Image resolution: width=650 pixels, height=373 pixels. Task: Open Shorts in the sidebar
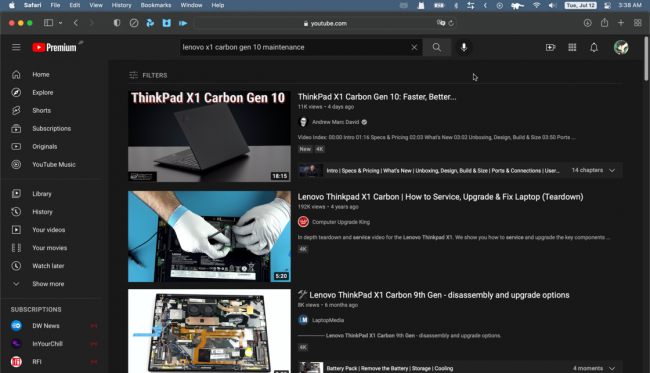click(41, 111)
